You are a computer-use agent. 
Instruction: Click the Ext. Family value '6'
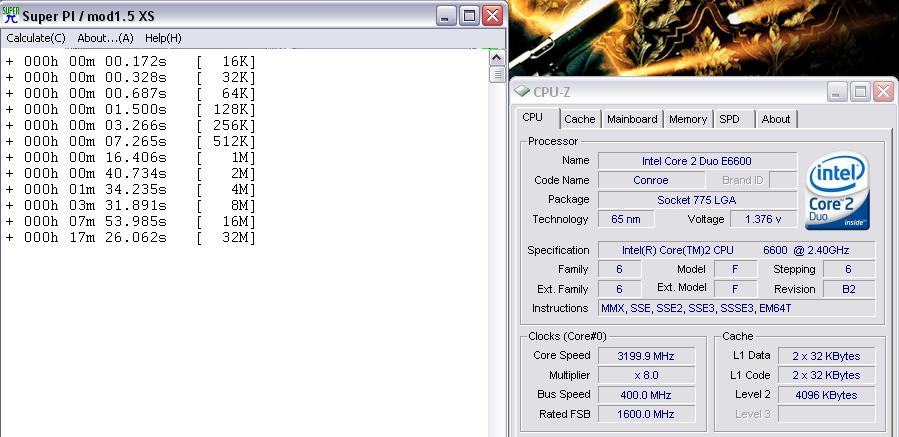[x=619, y=289]
